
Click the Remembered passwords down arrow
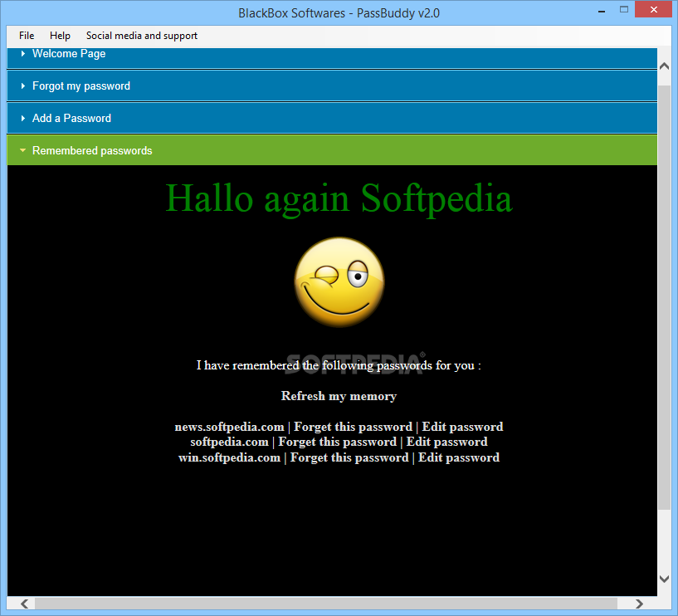pos(23,150)
